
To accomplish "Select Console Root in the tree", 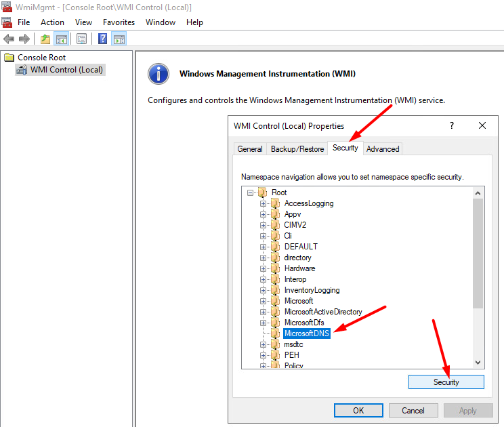I will (41, 58).
